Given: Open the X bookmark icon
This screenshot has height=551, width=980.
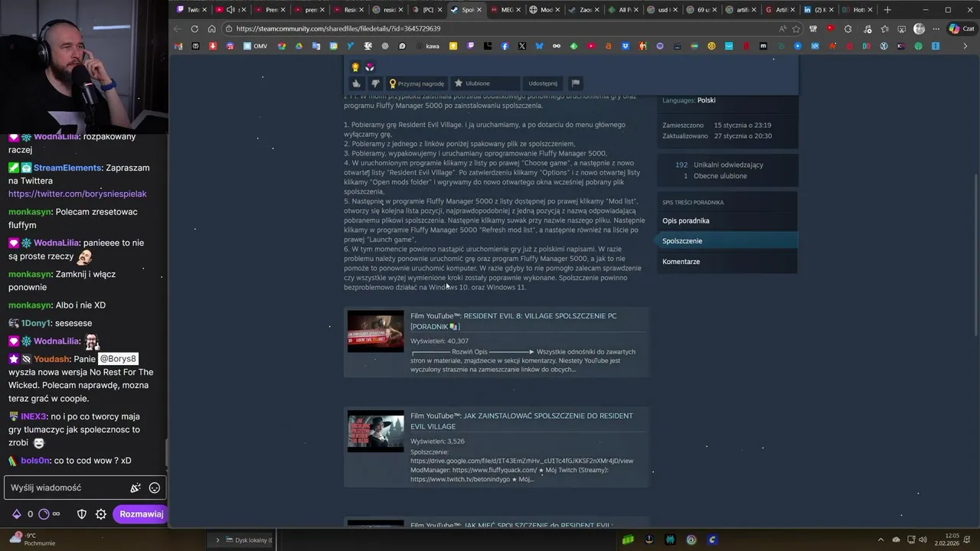Looking at the screenshot, I should point(522,46).
